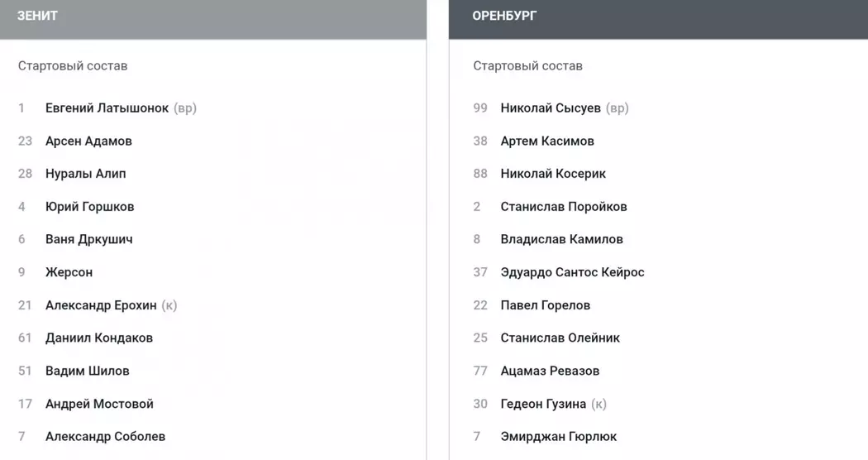Select captain Александр Ерохин
Image resolution: width=868 pixels, height=460 pixels.
[101, 305]
